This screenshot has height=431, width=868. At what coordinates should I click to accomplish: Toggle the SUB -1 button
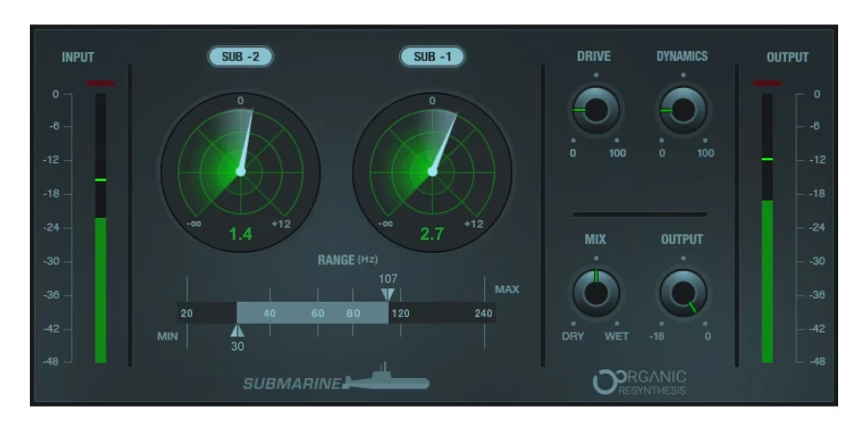coord(432,57)
